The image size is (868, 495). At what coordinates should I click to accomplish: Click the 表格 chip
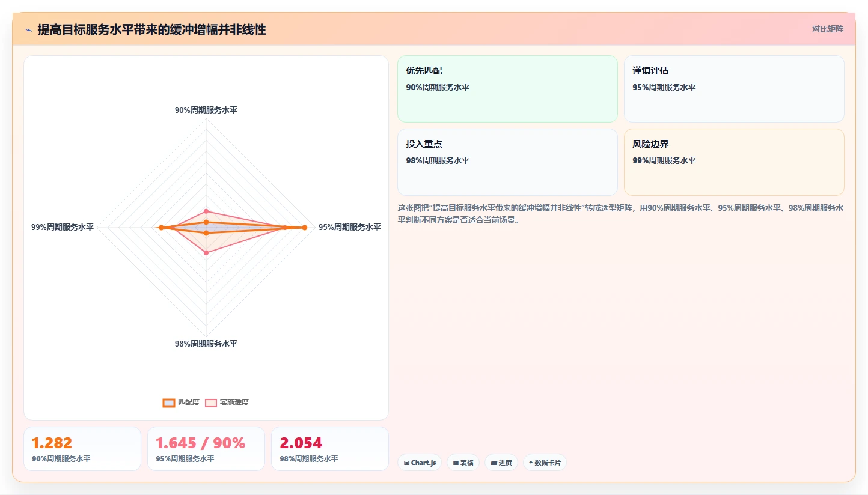(463, 463)
